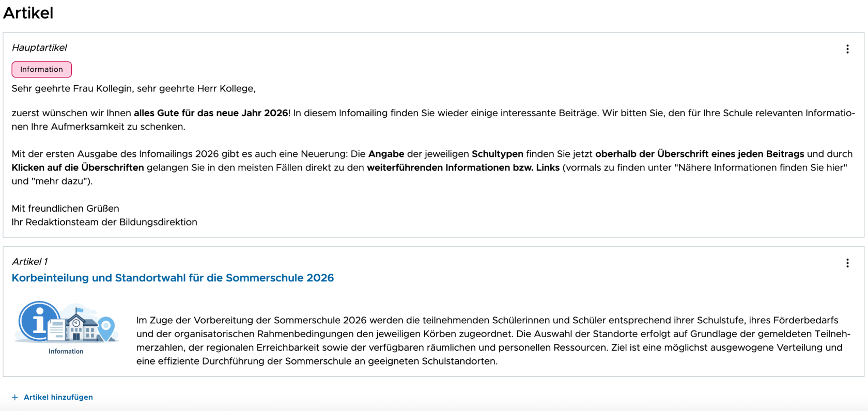Click the greeting line Sehr geehrte Frau Kollegin
868x411 pixels.
click(x=134, y=88)
